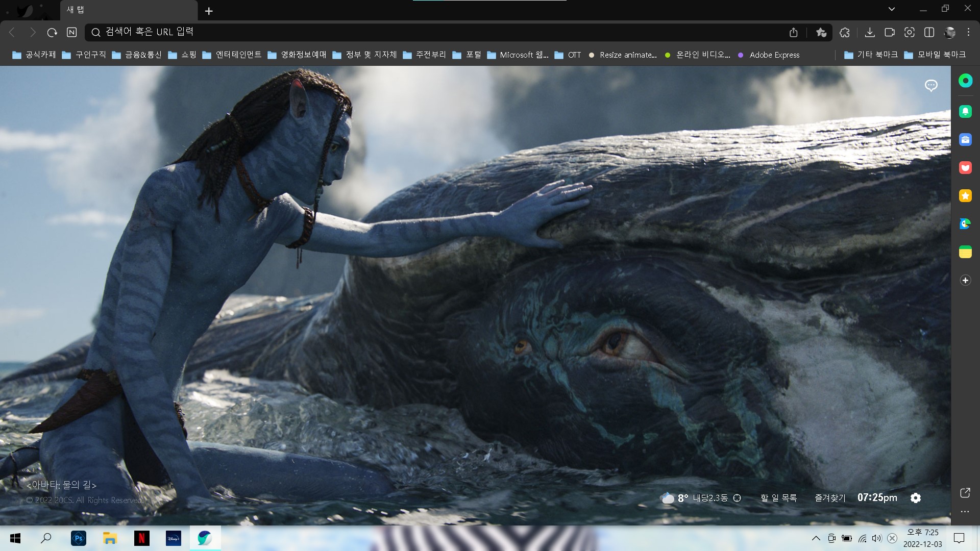
Task: Open the 모바일 북마크 folder
Action: (x=935, y=55)
